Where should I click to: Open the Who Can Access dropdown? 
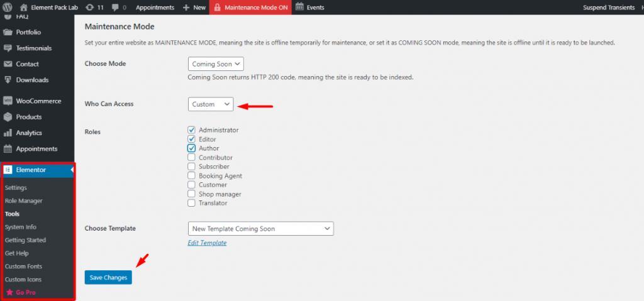click(211, 104)
